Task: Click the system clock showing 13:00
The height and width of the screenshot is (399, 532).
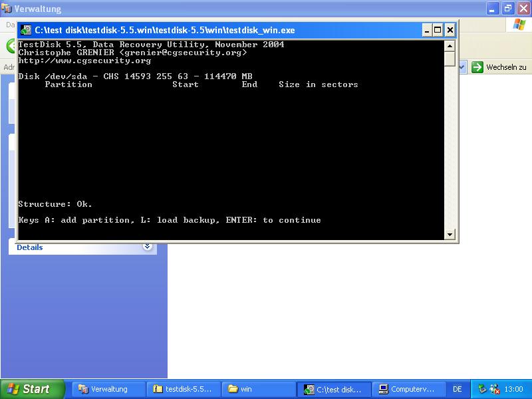Action: coord(513,389)
